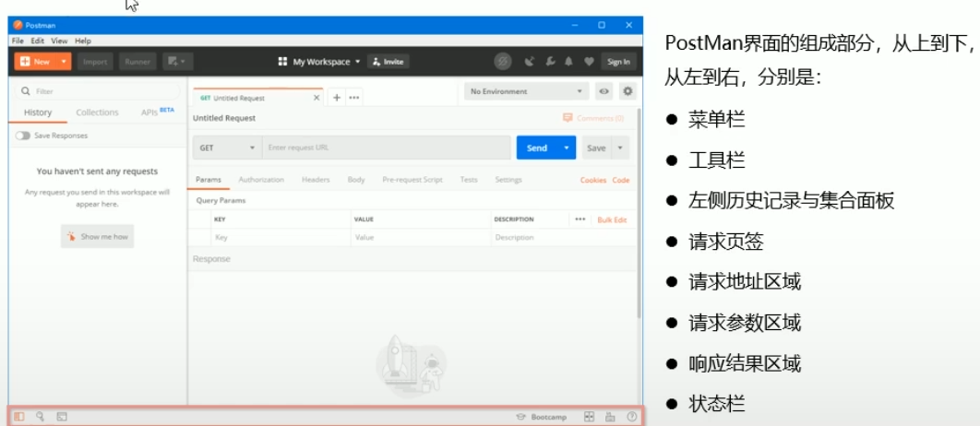Open the manage environments gear icon
The width and height of the screenshot is (980, 426).
(x=627, y=91)
